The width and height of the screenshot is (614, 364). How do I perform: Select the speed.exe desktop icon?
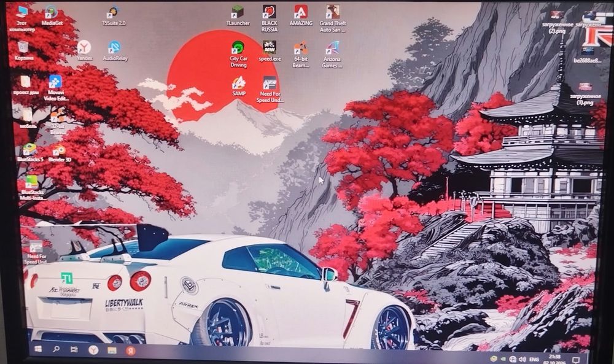point(270,51)
